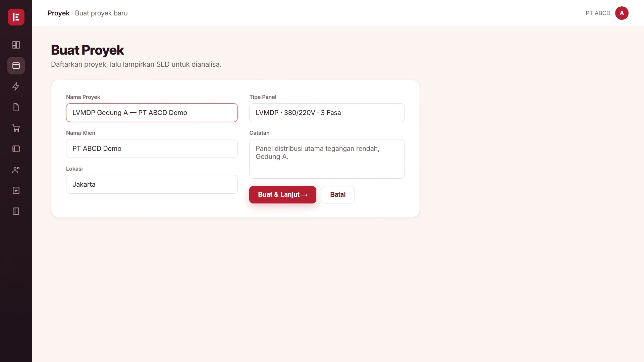Focus the Lokasi field containing Jakarta
The image size is (644, 362).
click(x=152, y=184)
